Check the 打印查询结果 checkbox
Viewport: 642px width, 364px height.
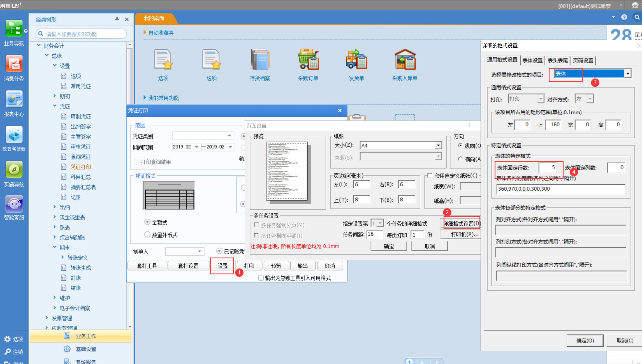137,162
